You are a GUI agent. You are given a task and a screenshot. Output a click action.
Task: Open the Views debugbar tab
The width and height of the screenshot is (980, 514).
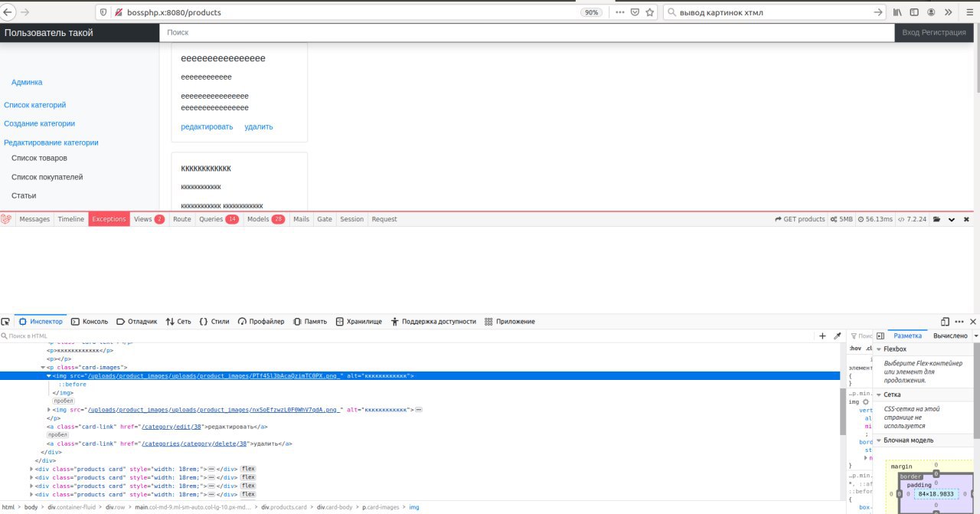click(149, 219)
